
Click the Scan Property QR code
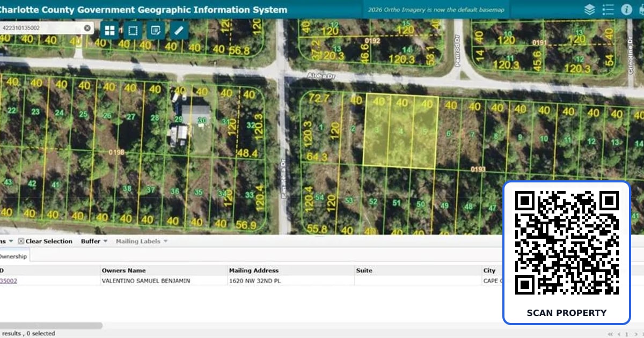tap(566, 244)
